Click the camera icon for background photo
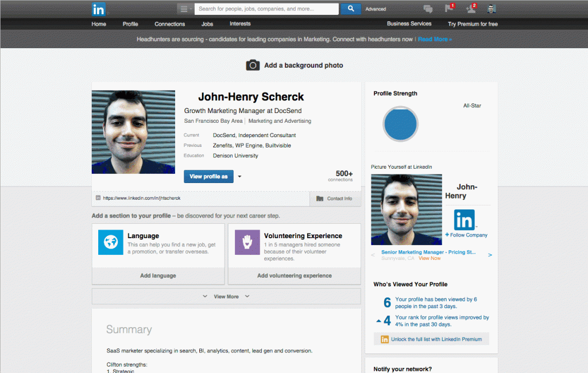 pos(253,65)
